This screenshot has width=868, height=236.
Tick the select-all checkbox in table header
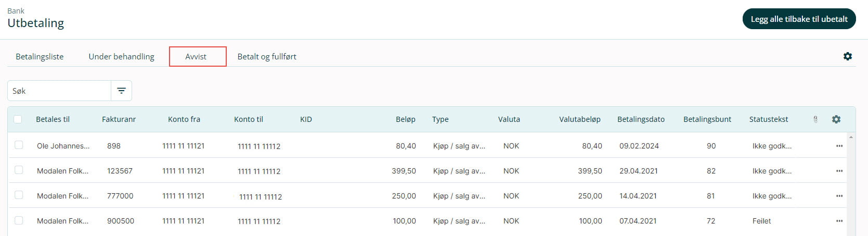coord(18,119)
